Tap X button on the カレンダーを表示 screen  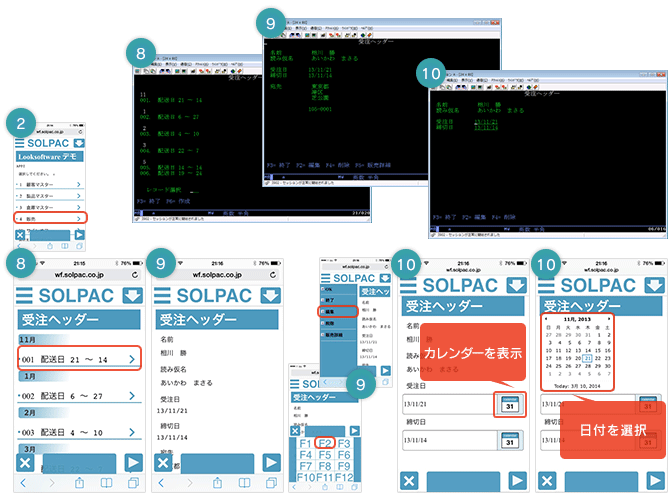click(409, 481)
